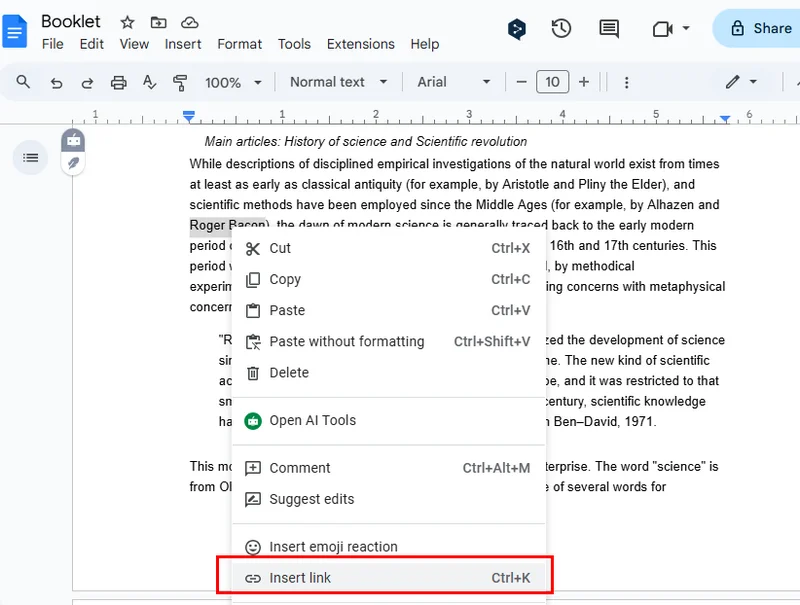This screenshot has width=800, height=605.
Task: Toggle the document outline panel
Action: [x=30, y=157]
